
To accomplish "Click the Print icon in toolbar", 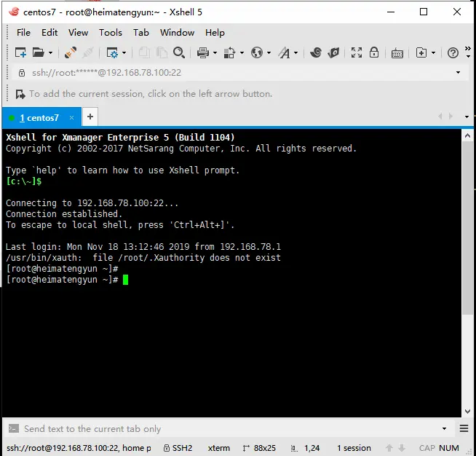I will 203,52.
